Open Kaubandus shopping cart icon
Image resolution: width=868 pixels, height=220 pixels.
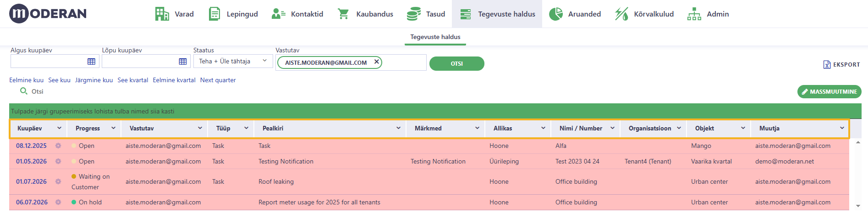point(343,14)
